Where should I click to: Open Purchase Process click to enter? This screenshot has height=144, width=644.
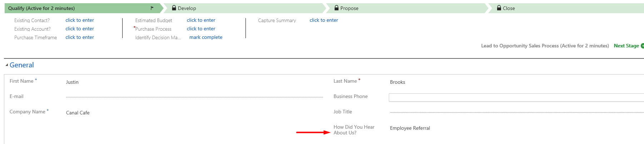tap(201, 29)
